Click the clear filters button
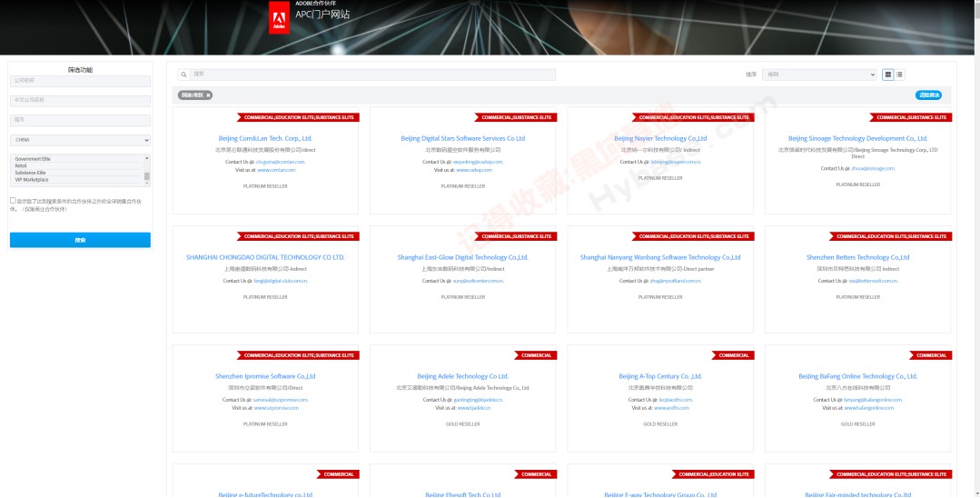The height and width of the screenshot is (498, 980). [928, 95]
